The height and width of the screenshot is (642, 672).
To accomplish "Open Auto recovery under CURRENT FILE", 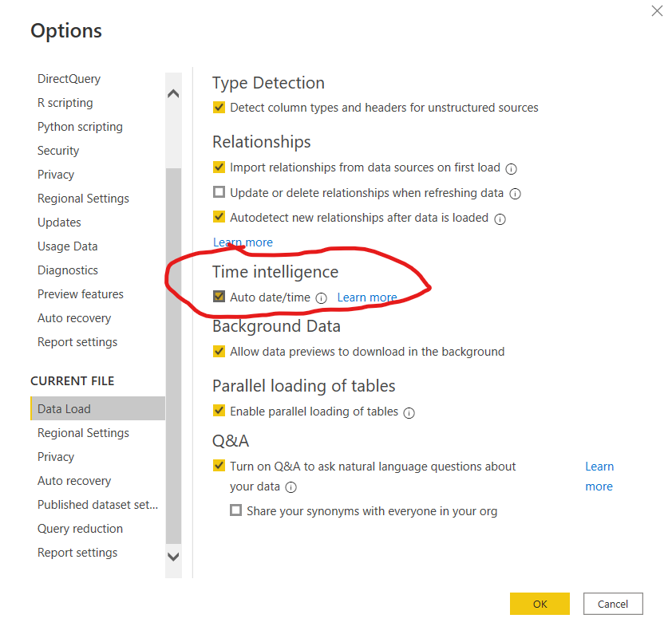I will 74,481.
